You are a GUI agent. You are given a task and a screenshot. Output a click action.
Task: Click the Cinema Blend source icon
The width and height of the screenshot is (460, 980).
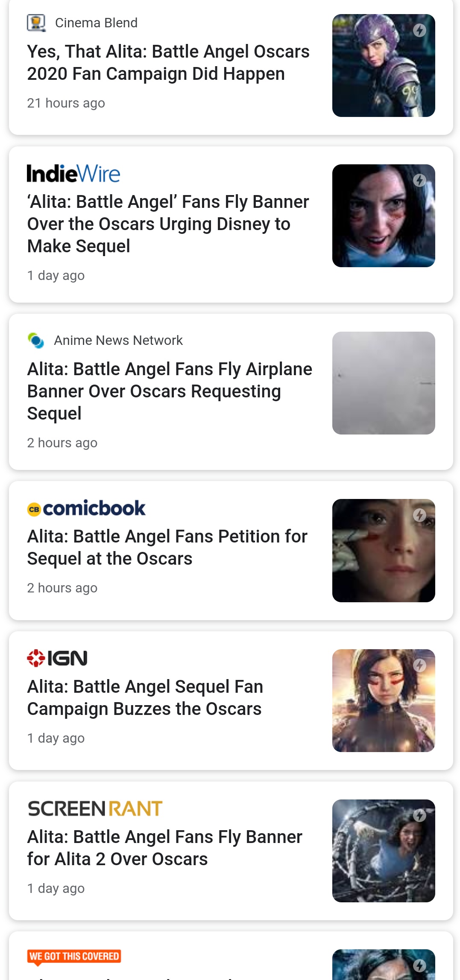pos(36,23)
